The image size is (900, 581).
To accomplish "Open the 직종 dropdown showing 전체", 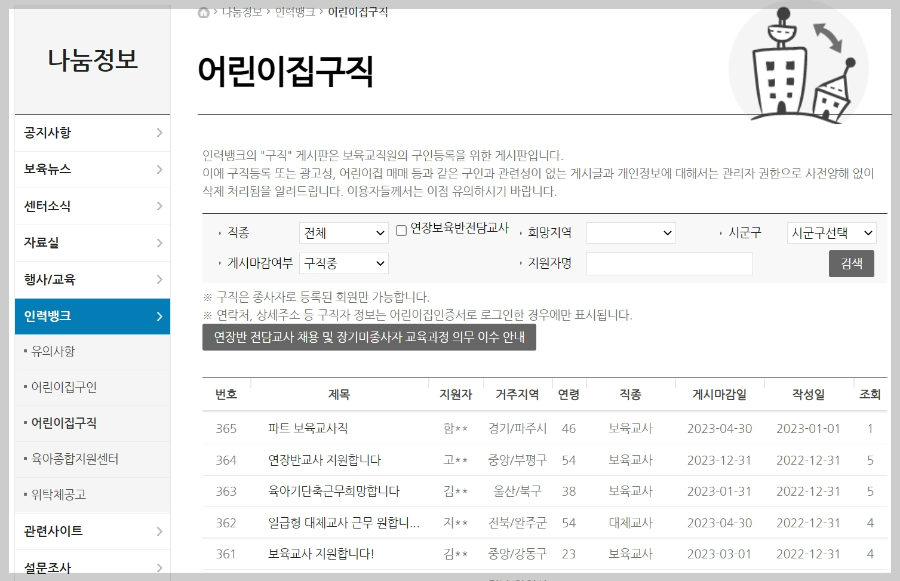I will click(343, 232).
